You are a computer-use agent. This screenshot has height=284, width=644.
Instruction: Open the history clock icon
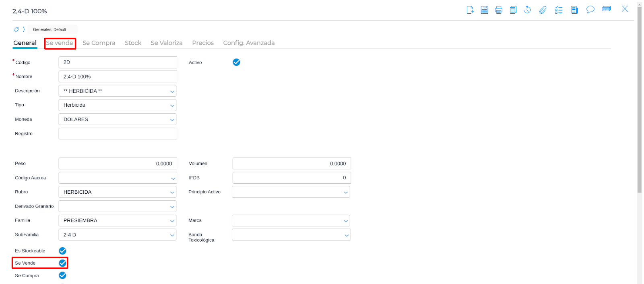(x=527, y=10)
